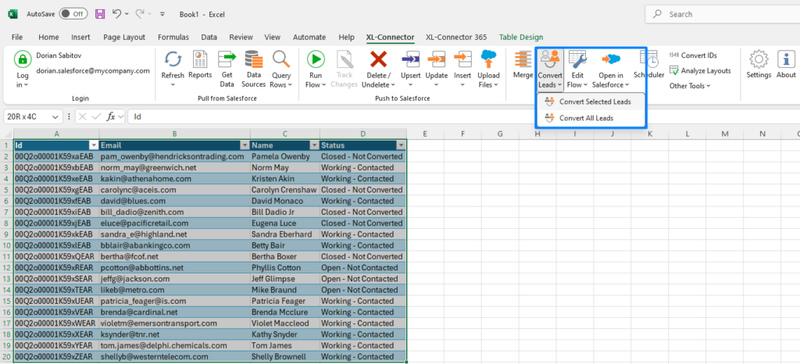
Task: Click Analyze Layouts
Action: (700, 71)
